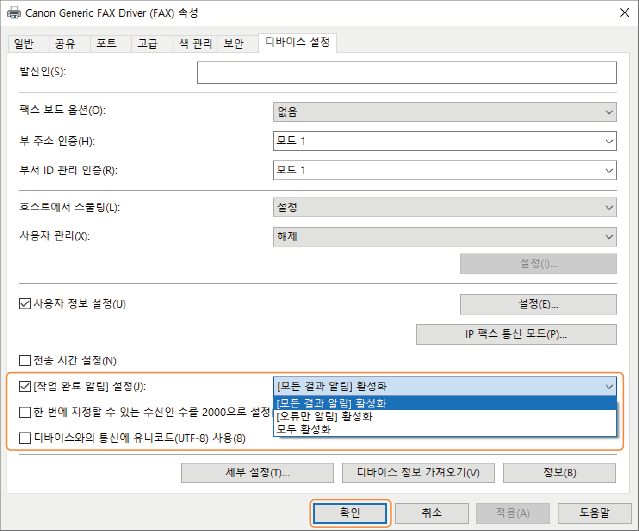Open the 공유 tab
The width and height of the screenshot is (639, 531).
65,44
